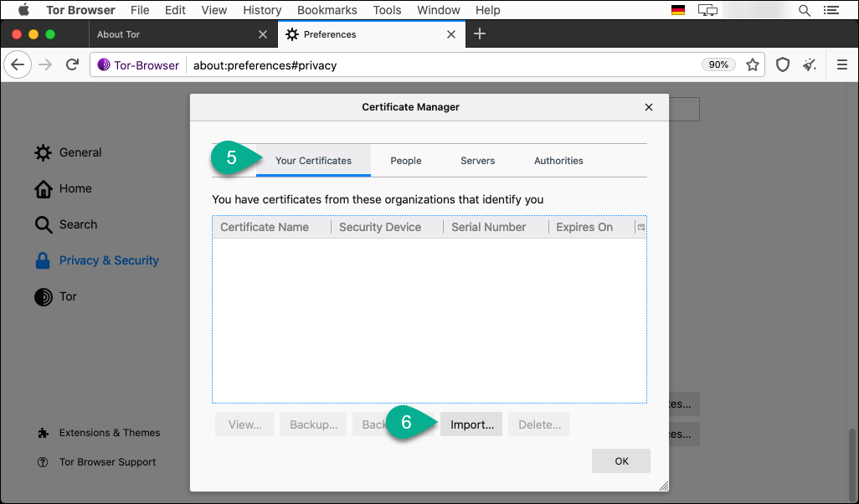Screen dimensions: 859x504
Task: Open the History menu
Action: (x=262, y=10)
